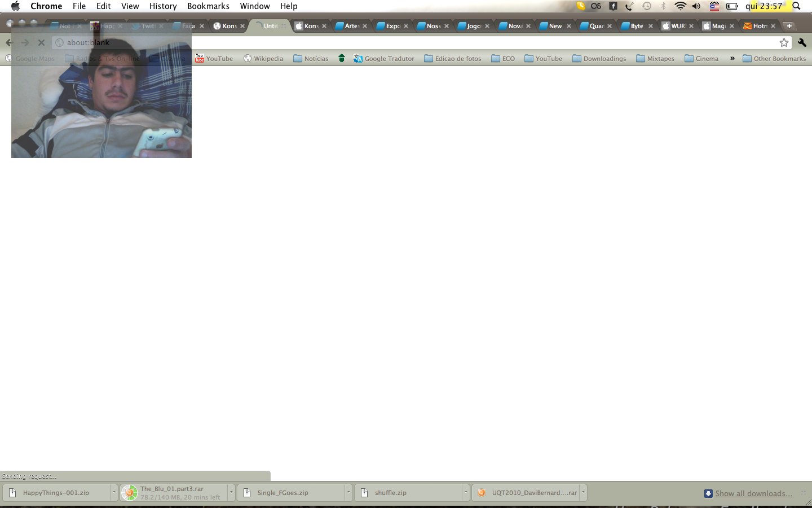Image resolution: width=812 pixels, height=508 pixels.
Task: Open the Window menu
Action: pos(255,6)
